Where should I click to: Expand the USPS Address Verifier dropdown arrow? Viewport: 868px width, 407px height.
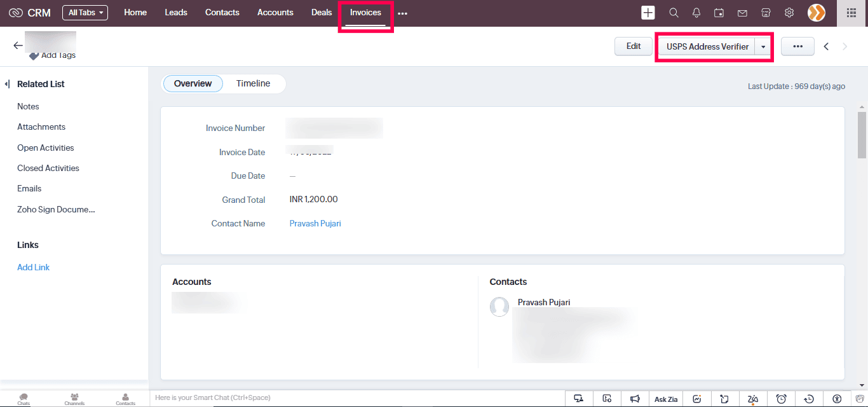763,46
